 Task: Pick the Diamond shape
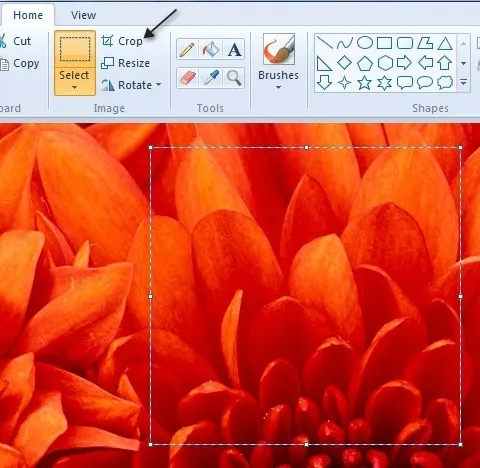(344, 63)
